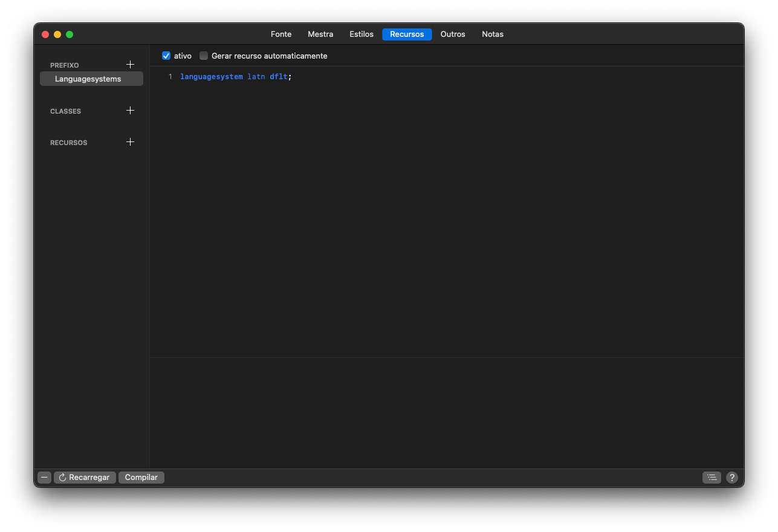
Task: Add a new feature under the Recursos section
Action: point(130,142)
